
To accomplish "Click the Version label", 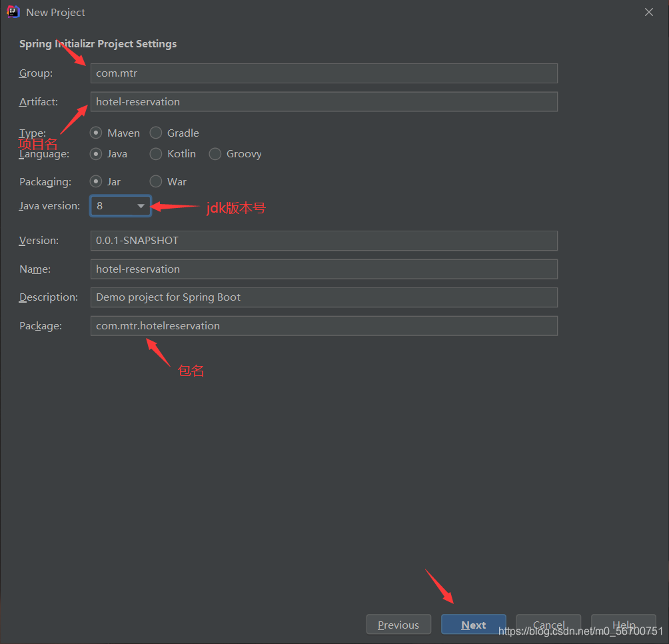I will pos(39,241).
